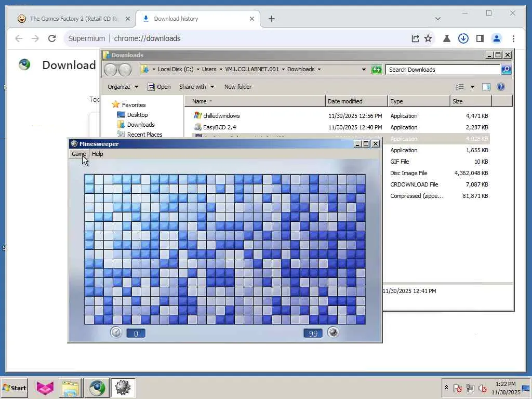
Task: Bookmark this page with the star icon
Action: (428, 38)
